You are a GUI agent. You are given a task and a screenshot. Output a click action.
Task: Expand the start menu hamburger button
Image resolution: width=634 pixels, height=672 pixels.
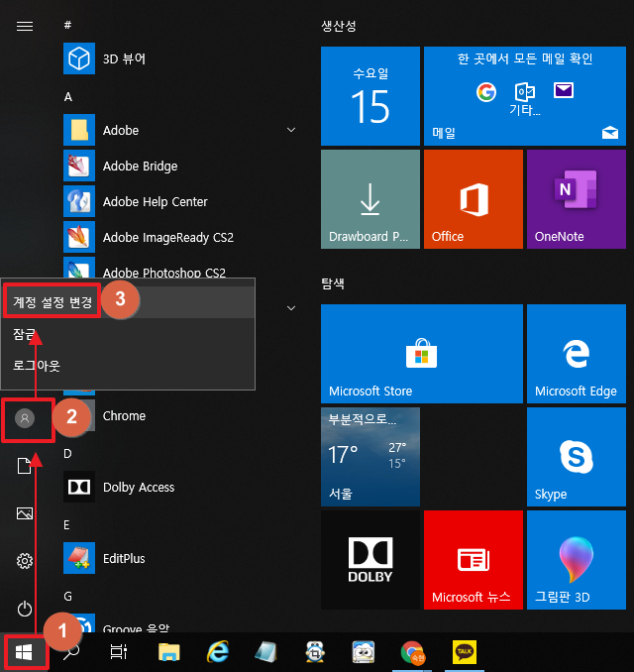[25, 26]
